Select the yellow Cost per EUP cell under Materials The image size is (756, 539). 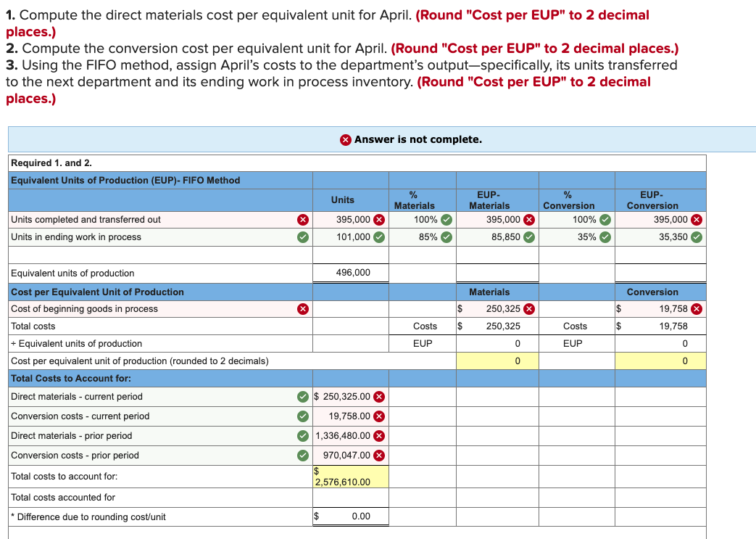tap(497, 360)
